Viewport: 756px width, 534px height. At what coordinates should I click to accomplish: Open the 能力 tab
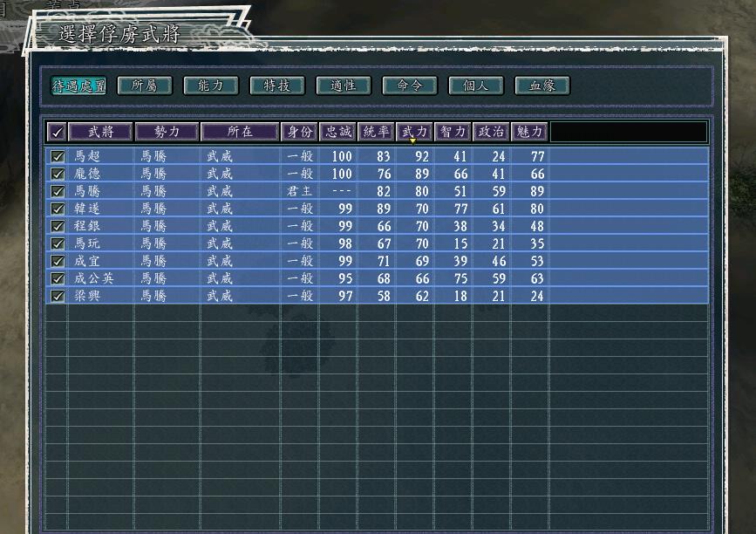(211, 86)
